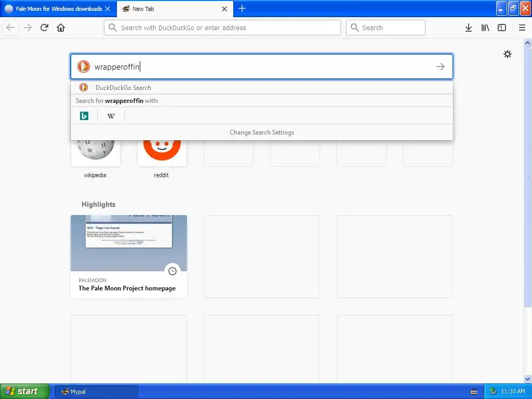
Task: Click the vertical scrollbar thumb
Action: 527,177
